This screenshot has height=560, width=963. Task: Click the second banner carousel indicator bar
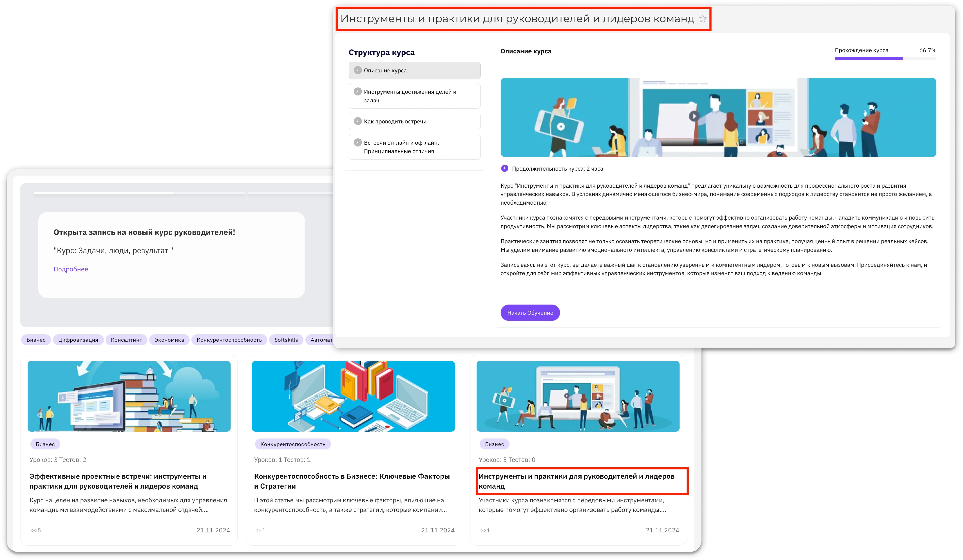click(290, 193)
